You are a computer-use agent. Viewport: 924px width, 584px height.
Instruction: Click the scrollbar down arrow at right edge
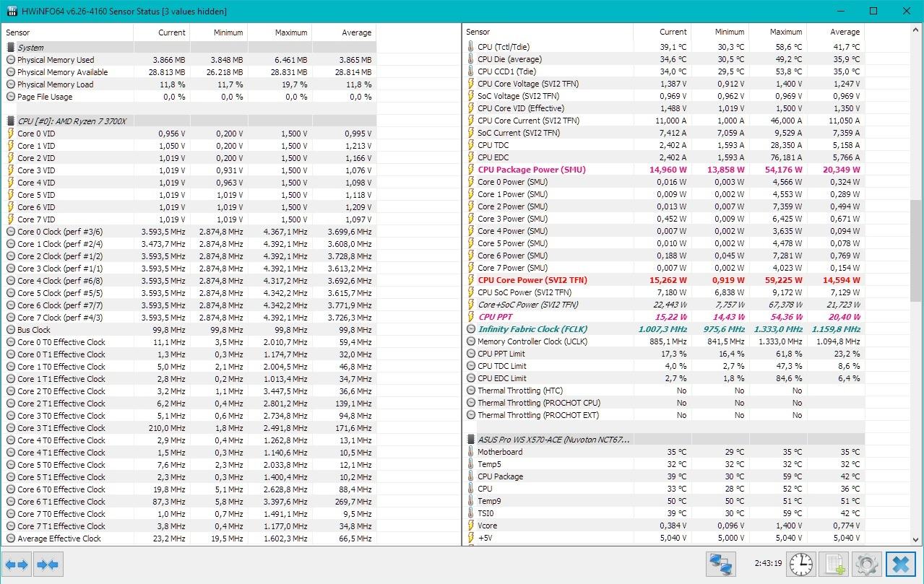pyautogui.click(x=917, y=539)
